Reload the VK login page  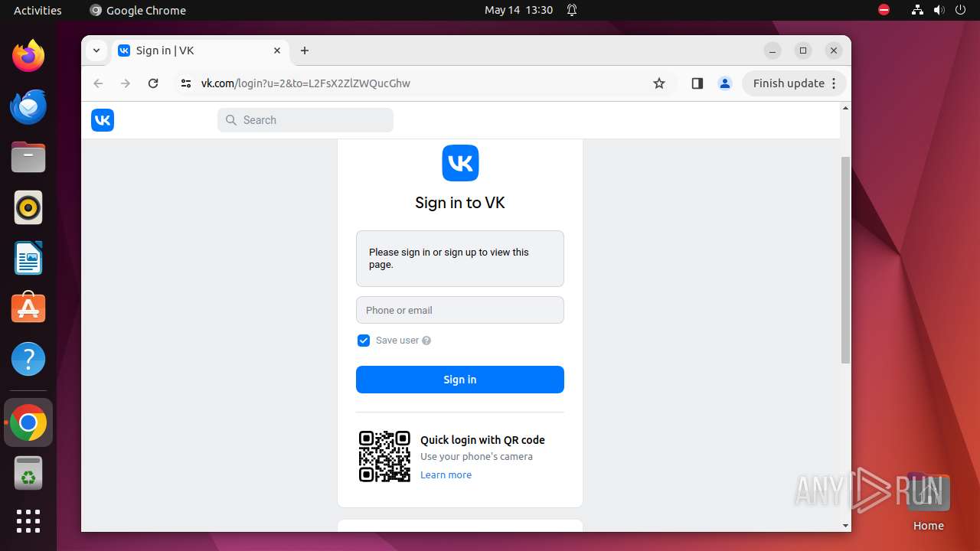(153, 83)
